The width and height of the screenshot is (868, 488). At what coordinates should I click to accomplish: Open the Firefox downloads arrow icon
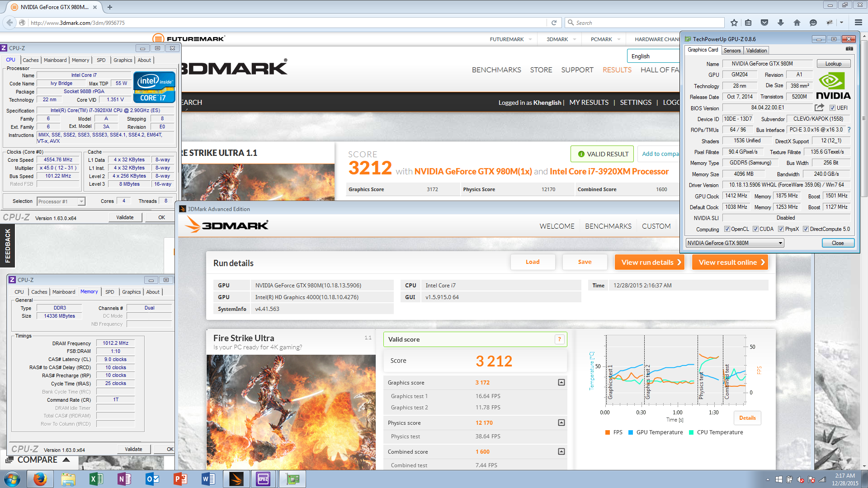(781, 23)
